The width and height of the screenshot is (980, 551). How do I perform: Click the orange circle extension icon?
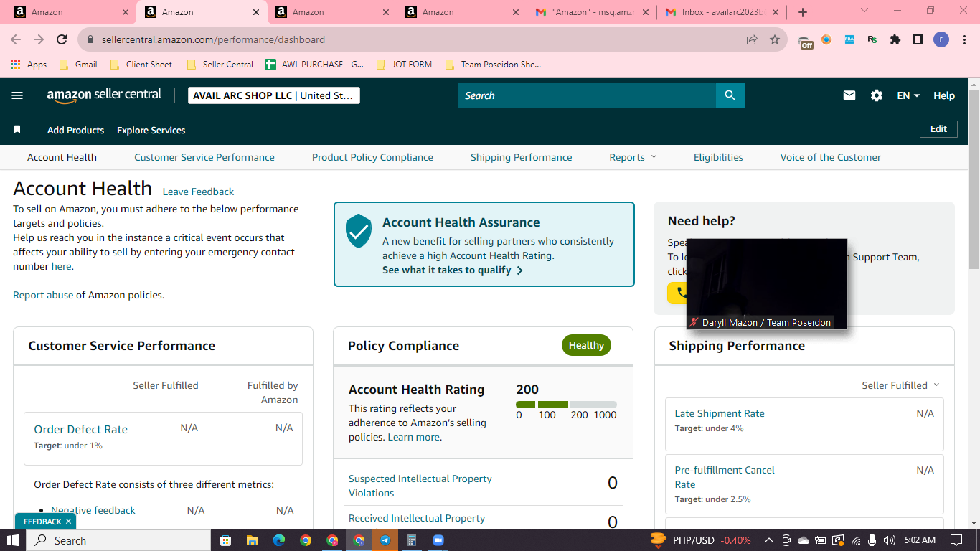pos(826,39)
